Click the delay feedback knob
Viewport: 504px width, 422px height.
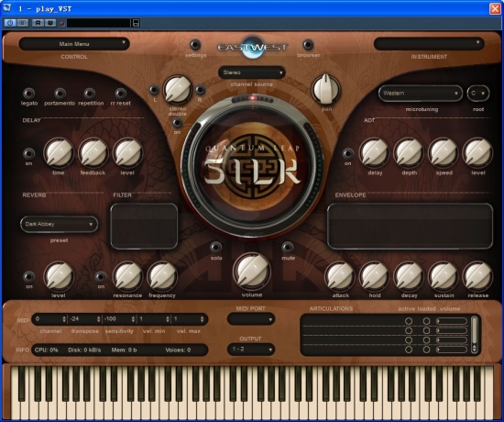tap(93, 153)
